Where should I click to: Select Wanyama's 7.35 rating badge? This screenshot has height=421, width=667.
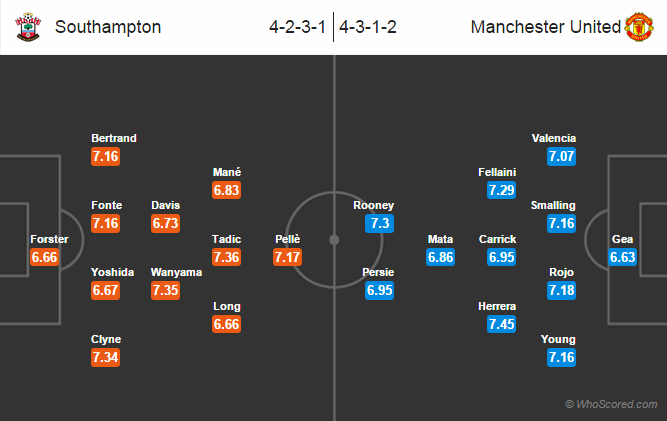165,290
